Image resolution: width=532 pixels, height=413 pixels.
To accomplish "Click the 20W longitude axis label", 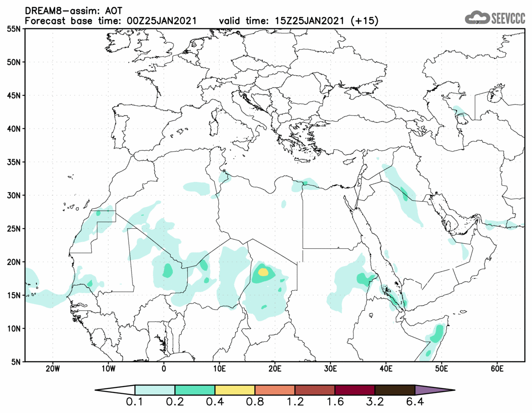I will pyautogui.click(x=53, y=369).
